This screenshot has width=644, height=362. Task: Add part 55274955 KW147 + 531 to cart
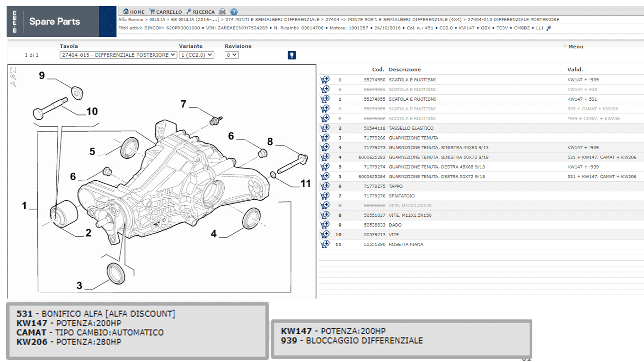pyautogui.click(x=325, y=99)
